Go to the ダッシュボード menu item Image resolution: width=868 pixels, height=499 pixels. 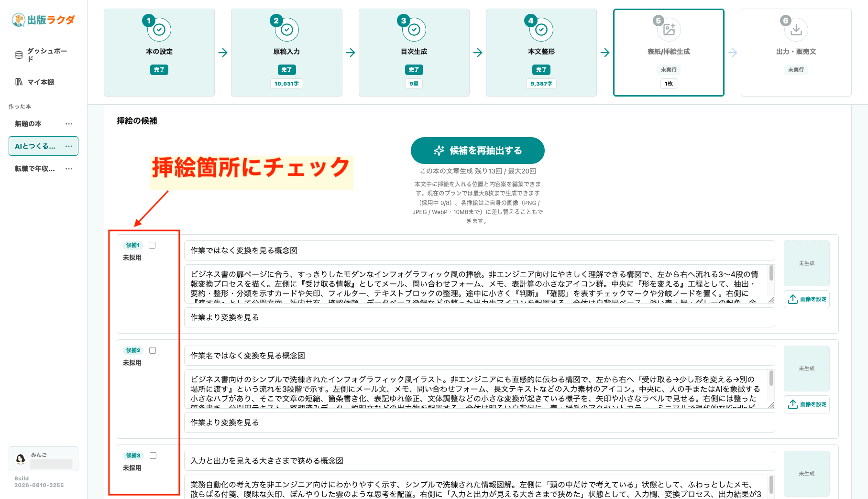(x=44, y=55)
